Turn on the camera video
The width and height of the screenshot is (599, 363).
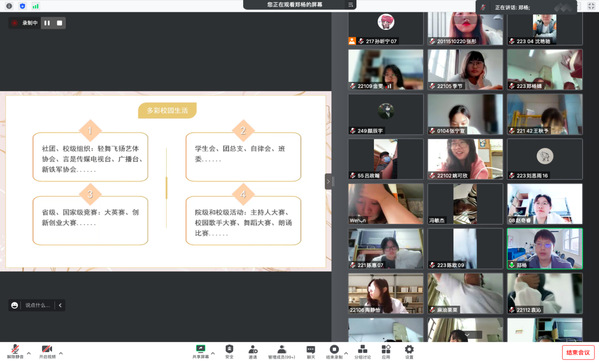(47, 351)
